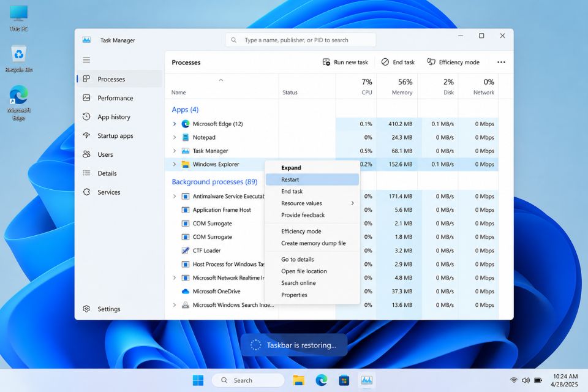Click the Application Frame Host icon
The height and width of the screenshot is (392, 588).
click(x=185, y=209)
